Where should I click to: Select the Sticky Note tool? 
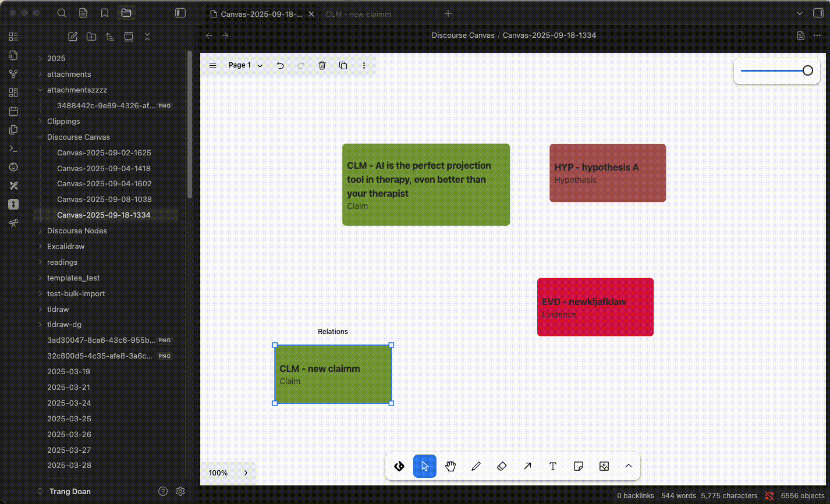pyautogui.click(x=579, y=466)
